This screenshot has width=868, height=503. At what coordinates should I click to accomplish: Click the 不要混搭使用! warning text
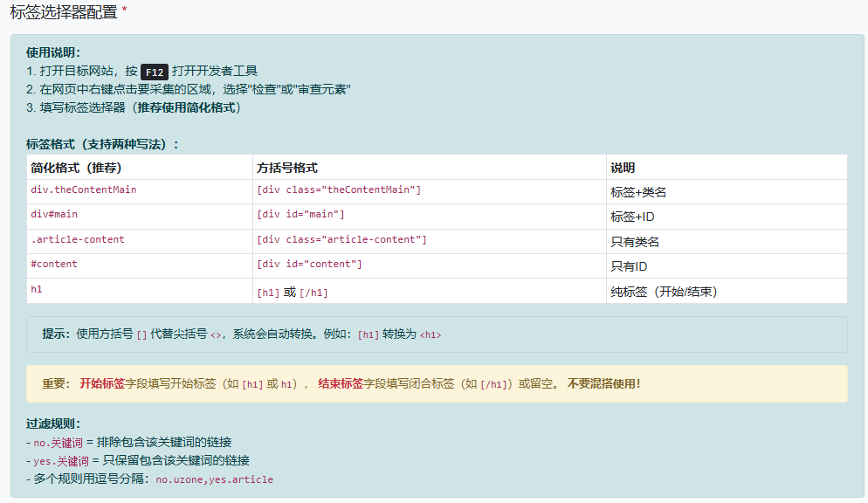coord(604,384)
